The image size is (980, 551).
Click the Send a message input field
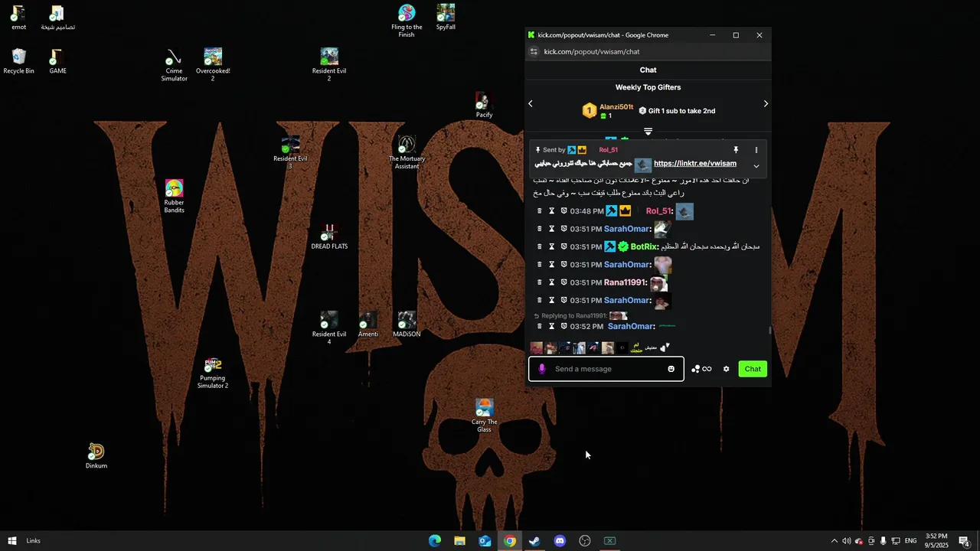606,369
